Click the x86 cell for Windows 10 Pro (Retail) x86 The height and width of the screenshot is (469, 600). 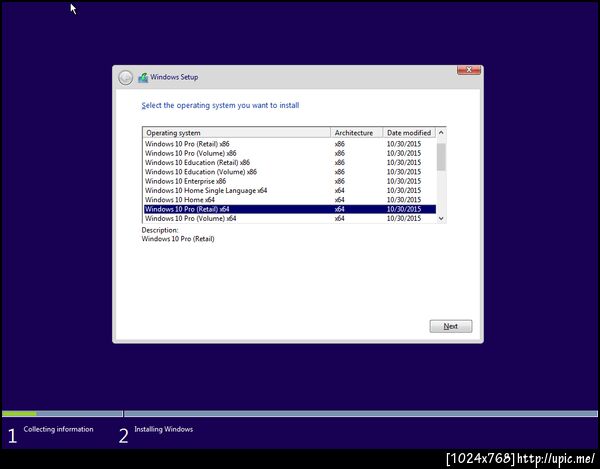tap(340, 144)
